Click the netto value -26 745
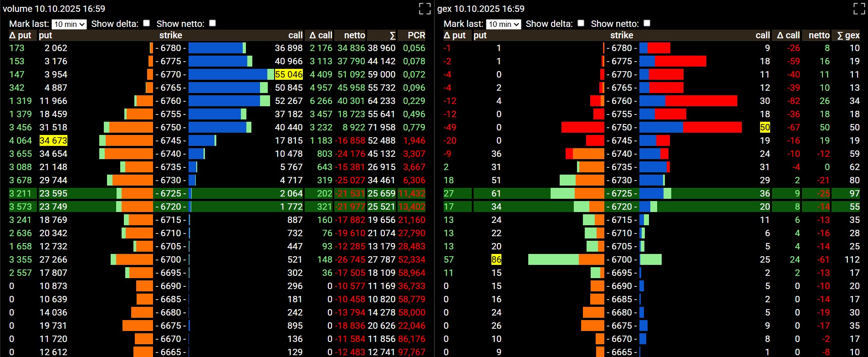Image resolution: width=868 pixels, height=357 pixels. (350, 259)
